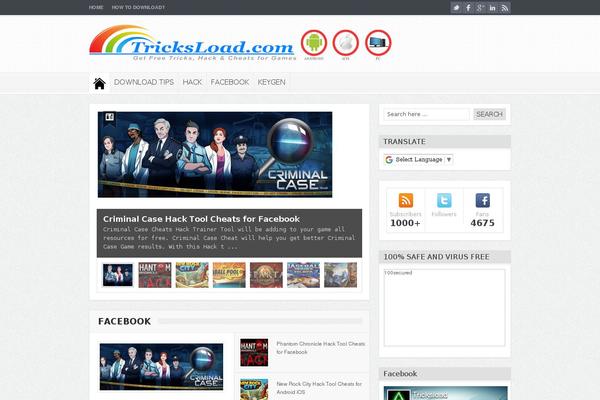The width and height of the screenshot is (600, 400).
Task: Open the HACK menu item
Action: click(x=192, y=82)
